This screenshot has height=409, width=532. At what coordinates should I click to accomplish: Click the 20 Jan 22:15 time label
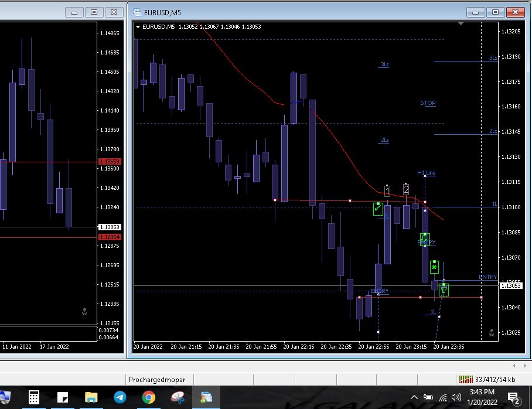coord(299,346)
